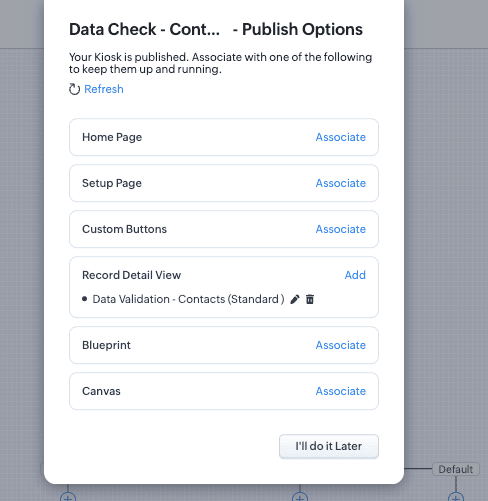This screenshot has height=501, width=488.
Task: Click the Data Validation - Contacts (Standard) entry
Action: click(x=188, y=299)
